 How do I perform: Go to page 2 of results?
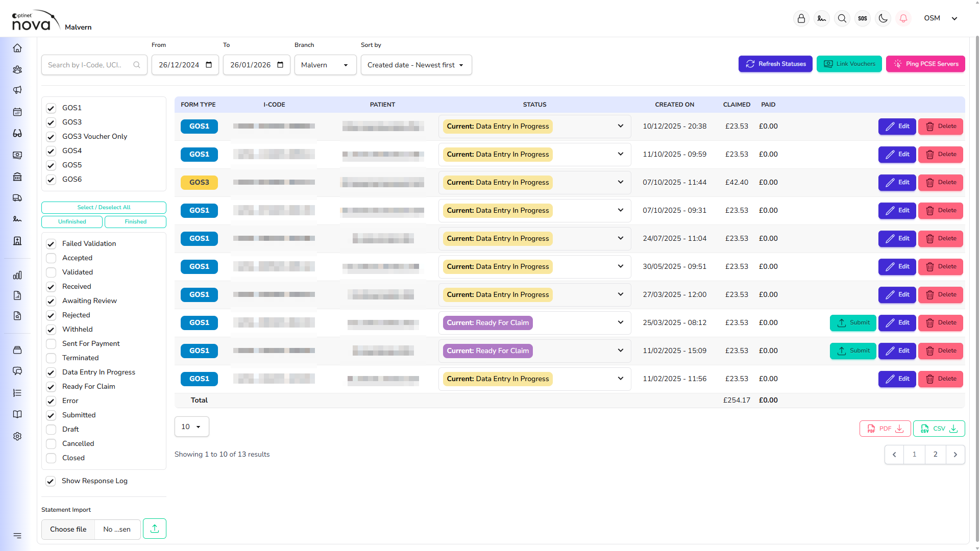click(x=935, y=454)
